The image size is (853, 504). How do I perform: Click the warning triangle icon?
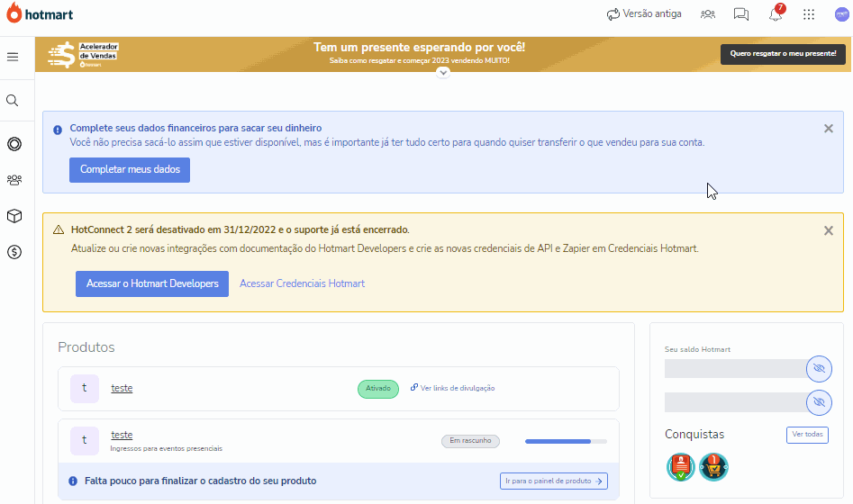(x=59, y=230)
